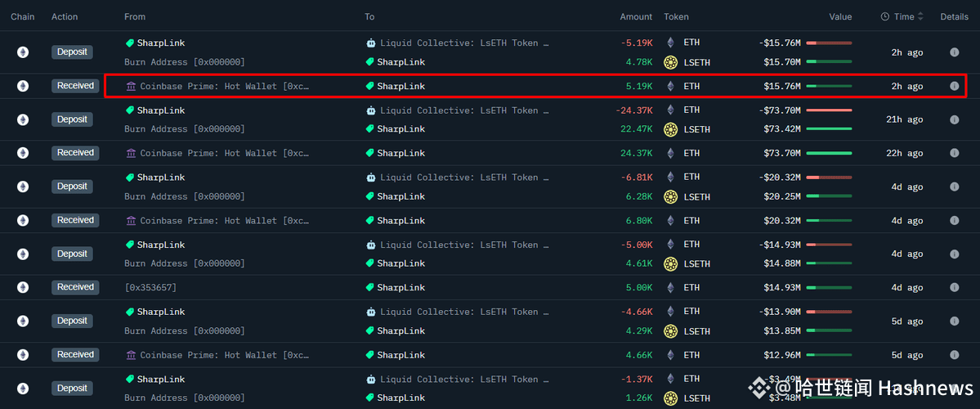Click Ethereum chain icon of 5.00K received row
The image size is (980, 409).
[23, 287]
